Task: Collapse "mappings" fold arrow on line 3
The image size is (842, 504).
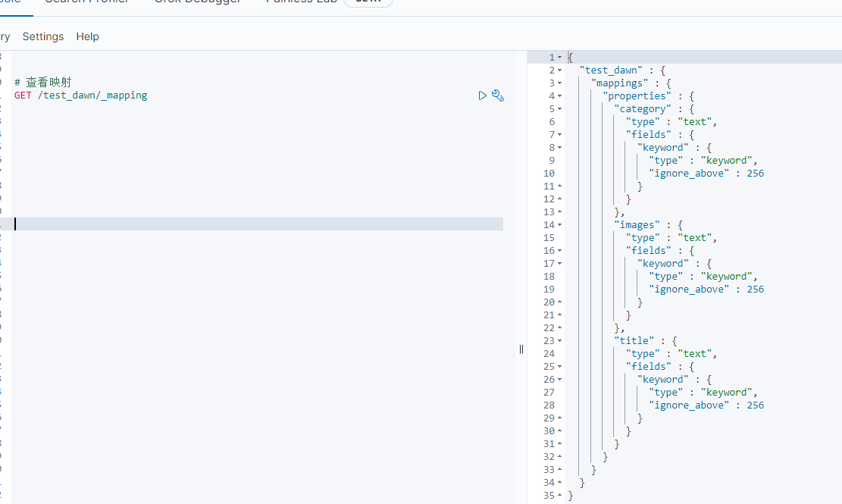Action: coord(559,83)
